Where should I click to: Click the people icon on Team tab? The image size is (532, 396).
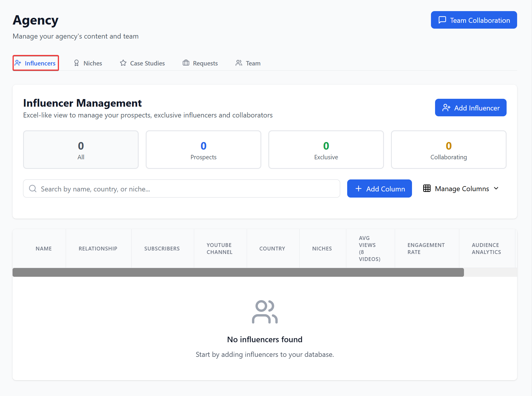coord(239,63)
